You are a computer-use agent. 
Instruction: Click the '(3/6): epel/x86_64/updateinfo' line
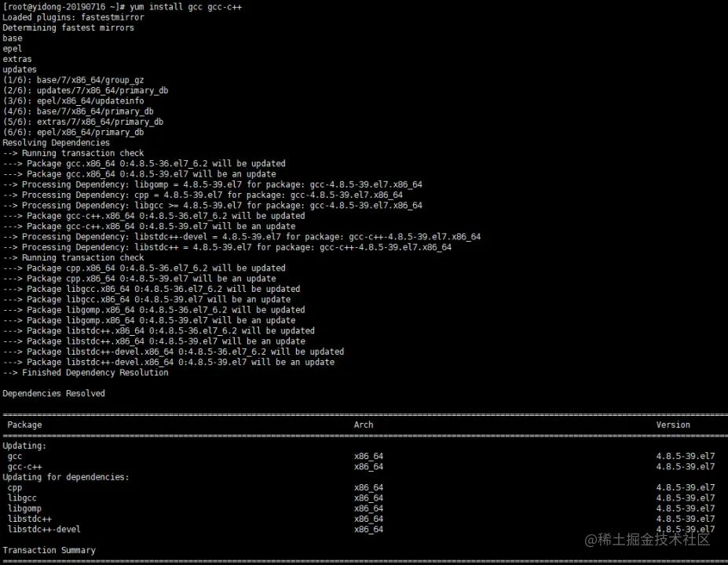click(x=73, y=101)
